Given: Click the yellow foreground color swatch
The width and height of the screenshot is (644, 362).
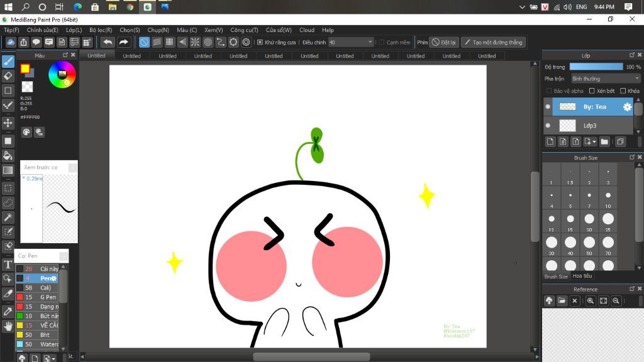Looking at the screenshot, I should pyautogui.click(x=25, y=69).
